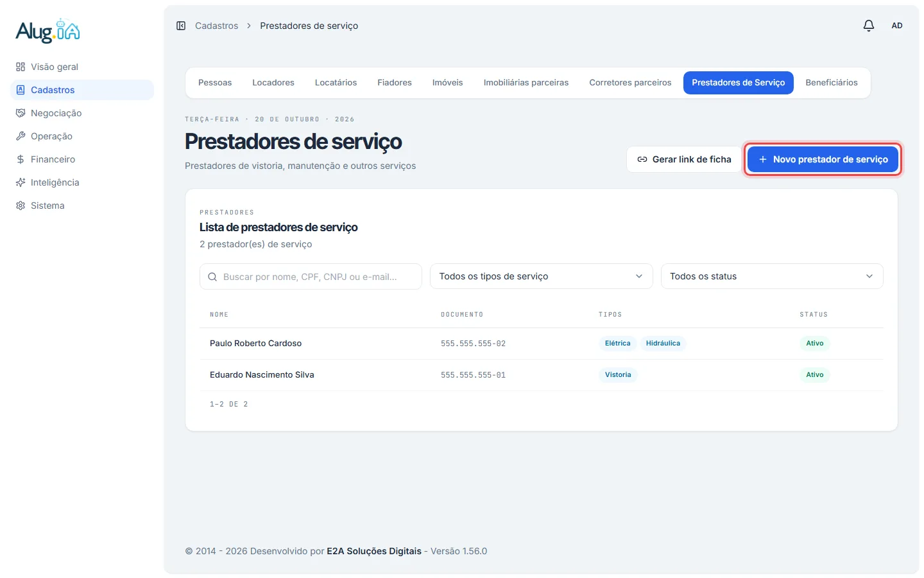This screenshot has height=578, width=924.
Task: Focus the search by nome, CPF, CNPJ field
Action: point(311,276)
